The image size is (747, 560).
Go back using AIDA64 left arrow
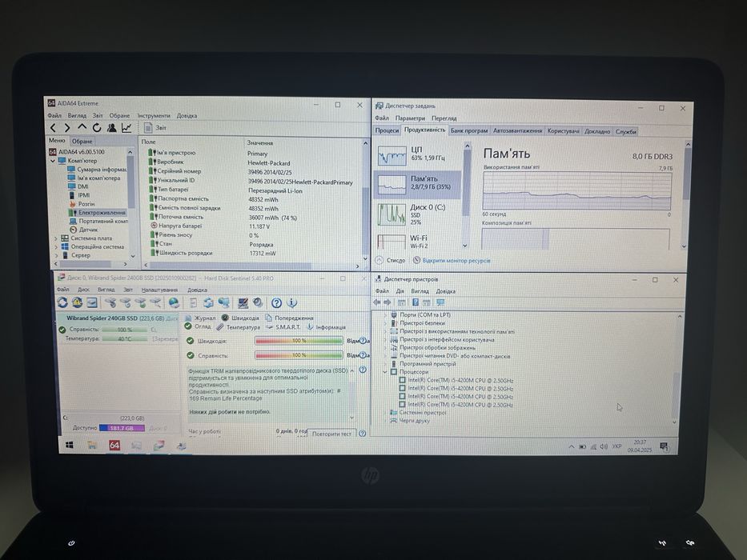[54, 128]
